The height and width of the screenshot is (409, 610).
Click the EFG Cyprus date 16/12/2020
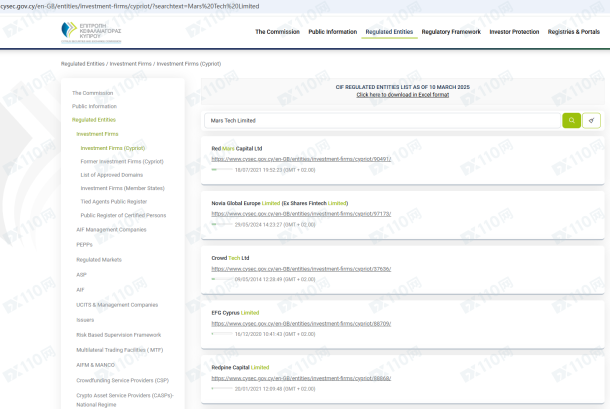[275, 334]
